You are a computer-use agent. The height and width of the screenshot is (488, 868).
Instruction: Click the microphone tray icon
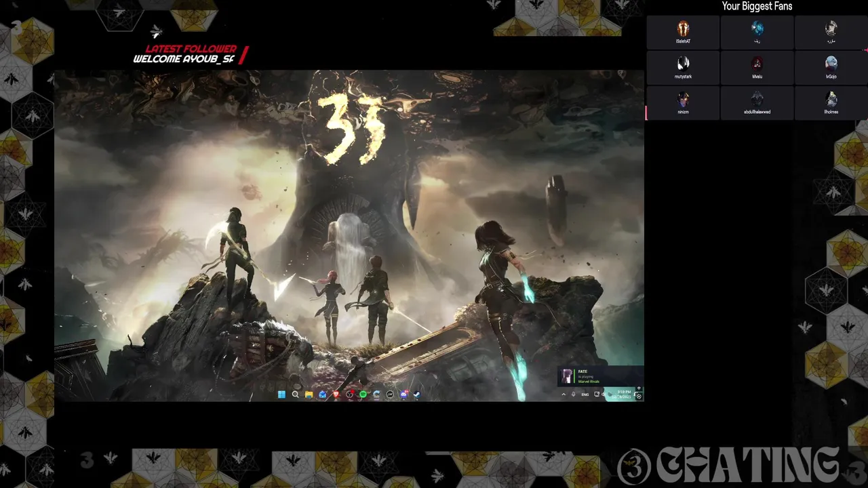pos(574,394)
